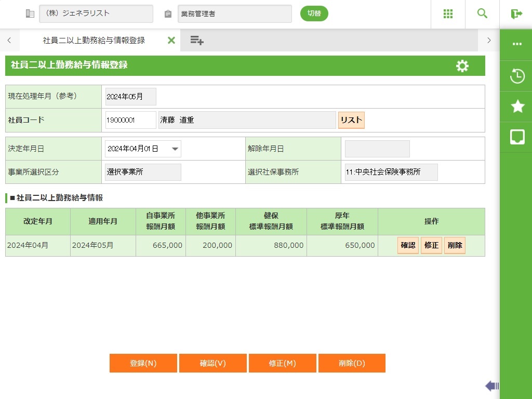Click the logout icon in top corner

coord(516,14)
